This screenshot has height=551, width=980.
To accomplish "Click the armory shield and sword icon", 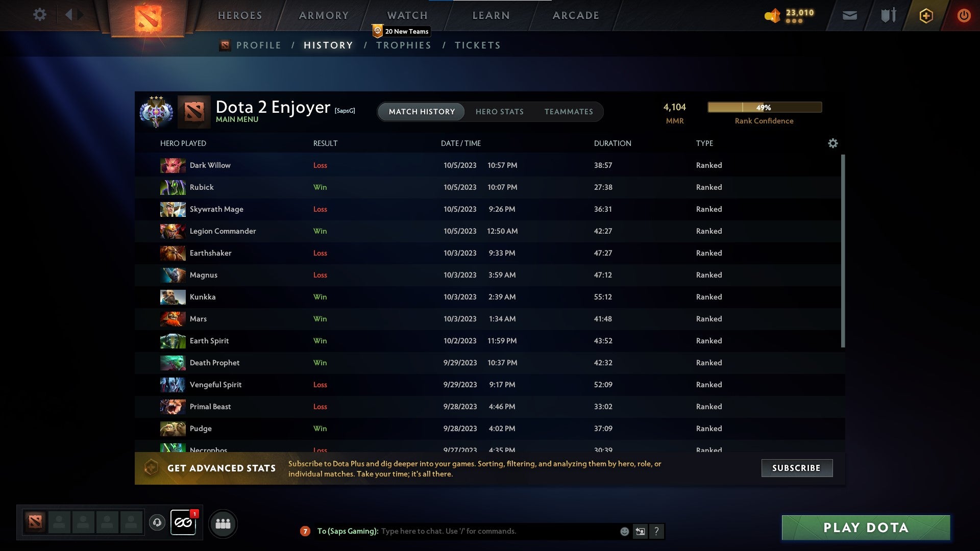I will pyautogui.click(x=888, y=15).
